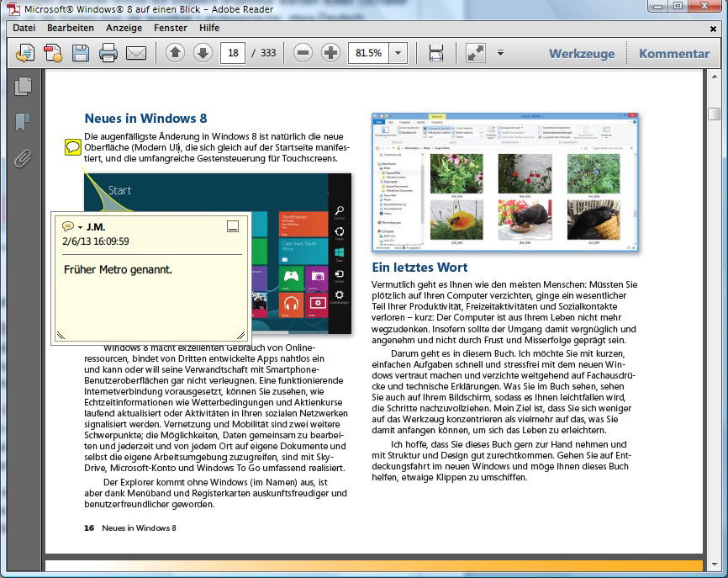Open the Hilfe menu
Screen dimensions: 728x578
(x=209, y=28)
